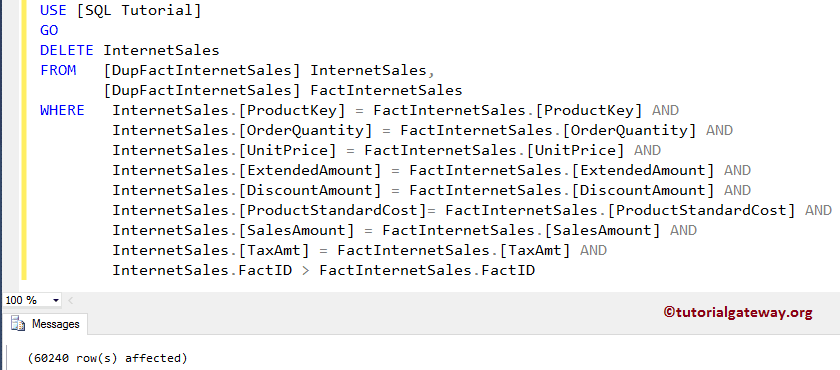Click the horizontal scrollbar left arrow
The width and height of the screenshot is (840, 370).
[71, 300]
